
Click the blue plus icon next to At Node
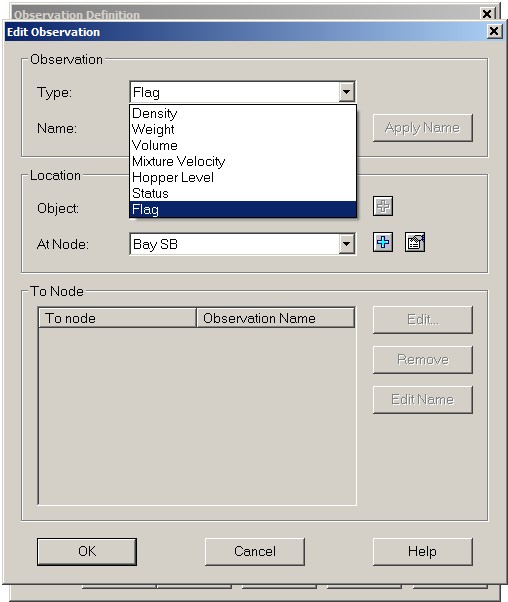pos(383,242)
